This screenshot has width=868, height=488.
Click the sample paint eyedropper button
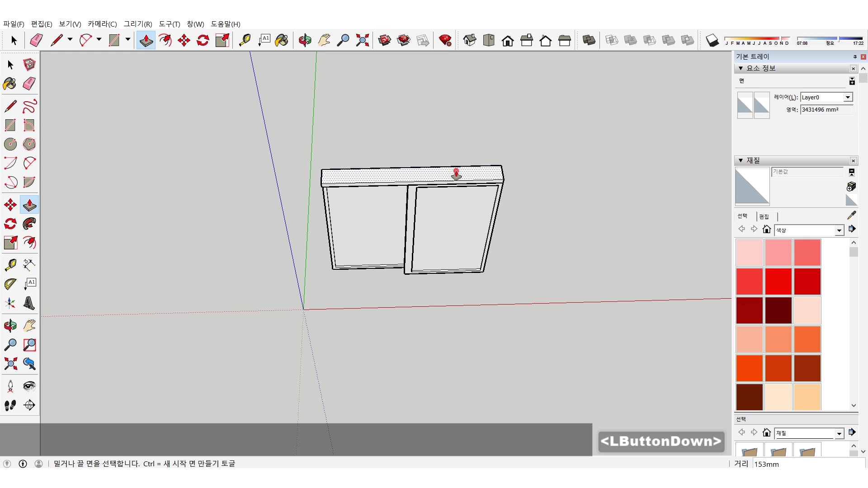pyautogui.click(x=851, y=215)
